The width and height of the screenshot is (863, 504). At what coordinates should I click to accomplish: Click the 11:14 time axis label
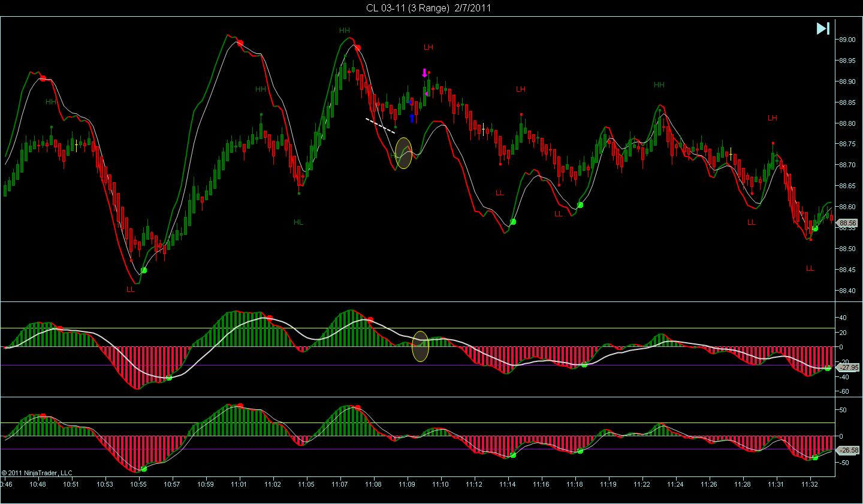(x=508, y=483)
